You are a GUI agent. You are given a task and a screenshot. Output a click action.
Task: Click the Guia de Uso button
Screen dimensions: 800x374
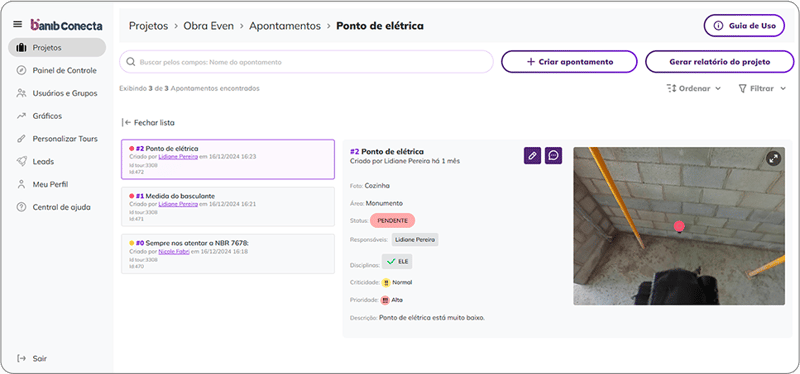[x=744, y=26]
